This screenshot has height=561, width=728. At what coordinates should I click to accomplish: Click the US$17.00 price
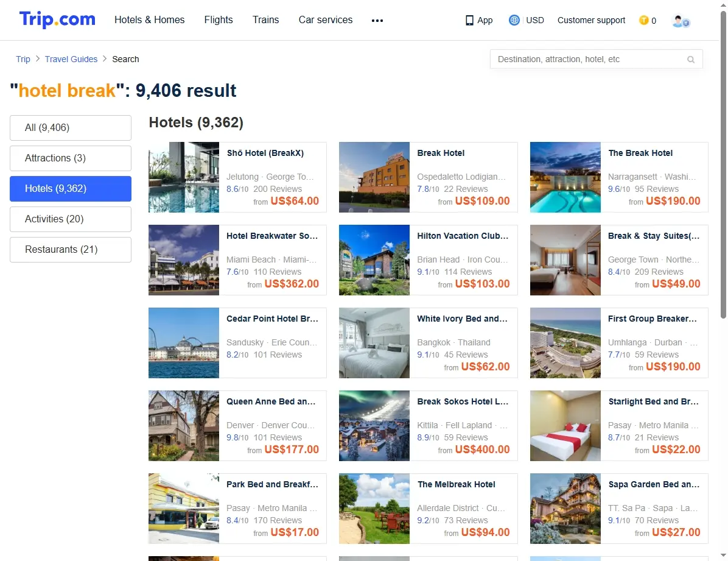click(x=295, y=532)
